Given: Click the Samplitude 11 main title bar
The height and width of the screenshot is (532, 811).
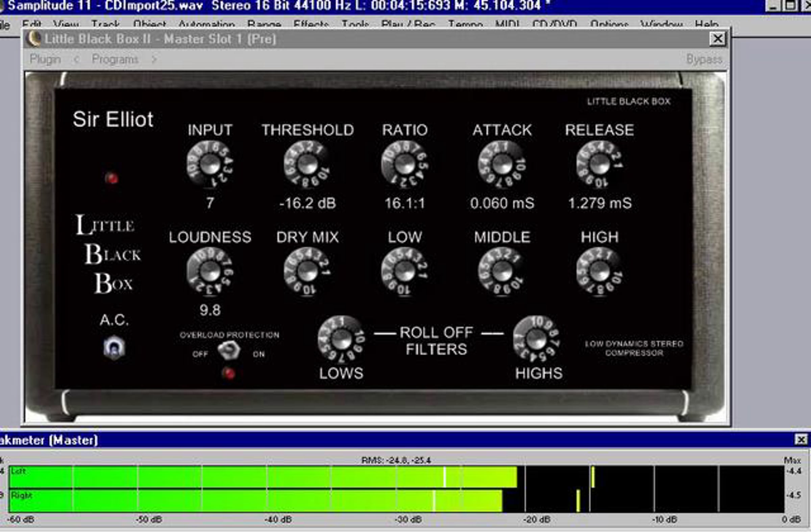Looking at the screenshot, I should 405,6.
